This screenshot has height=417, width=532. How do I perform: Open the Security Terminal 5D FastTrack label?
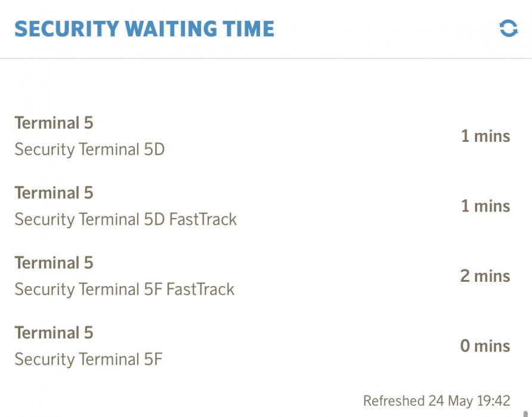click(125, 219)
